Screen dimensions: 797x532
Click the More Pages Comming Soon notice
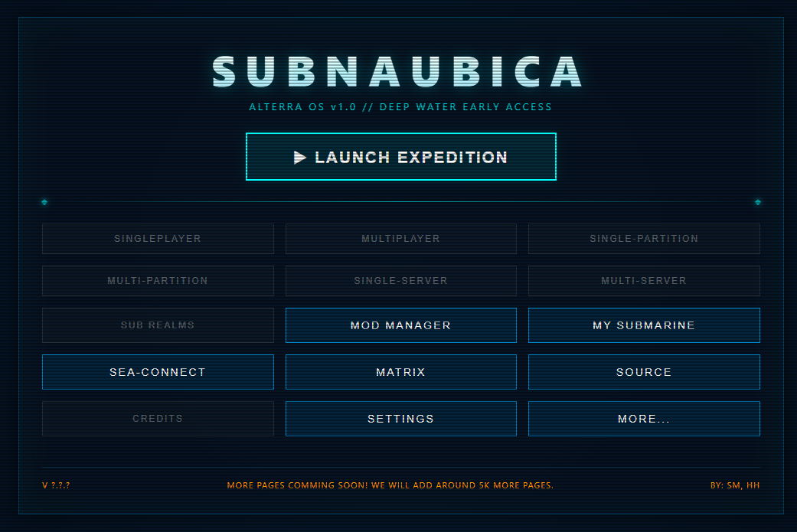390,485
